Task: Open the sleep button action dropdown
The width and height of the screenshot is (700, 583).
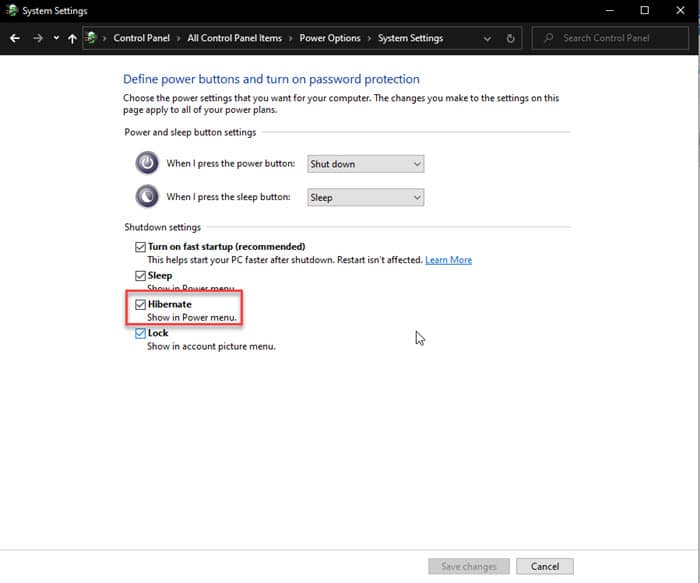Action: [x=365, y=197]
